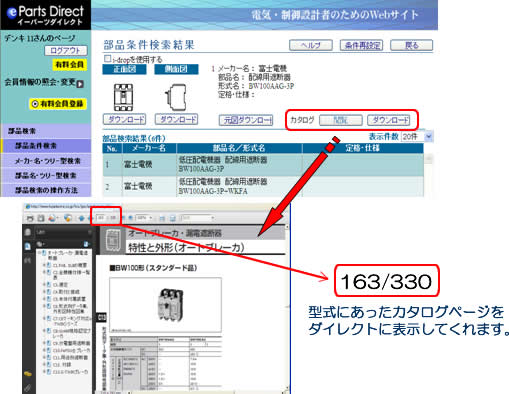This screenshot has width=509, height=394.
Task: Click the Save copy icon in PDF toolbar
Action: click(x=41, y=218)
